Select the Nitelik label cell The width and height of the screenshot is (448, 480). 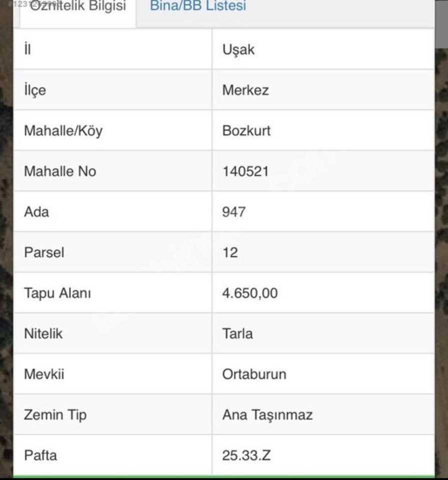pyautogui.click(x=43, y=333)
